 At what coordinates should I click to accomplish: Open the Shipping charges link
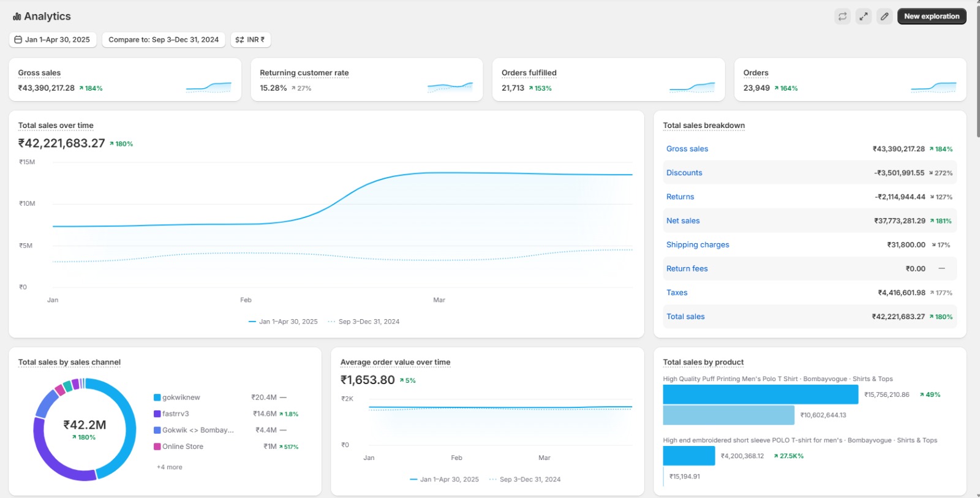click(697, 244)
